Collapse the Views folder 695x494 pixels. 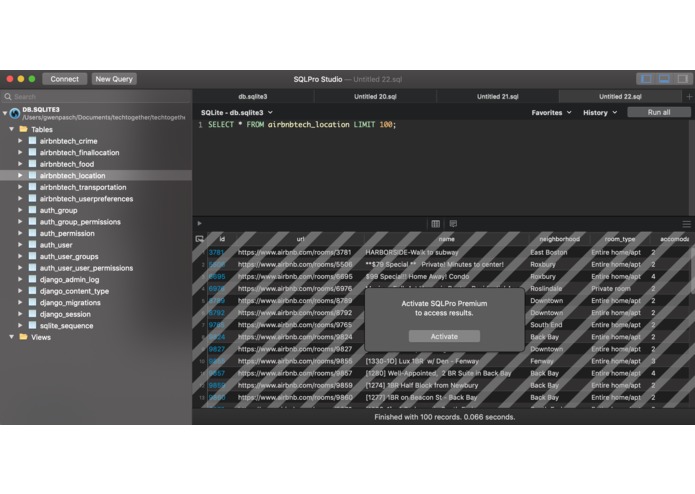(12, 337)
